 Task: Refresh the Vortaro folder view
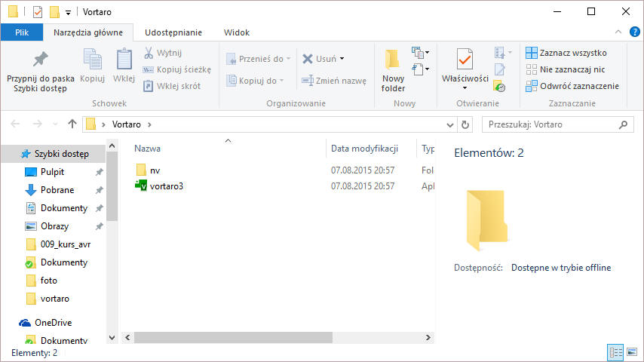point(465,124)
